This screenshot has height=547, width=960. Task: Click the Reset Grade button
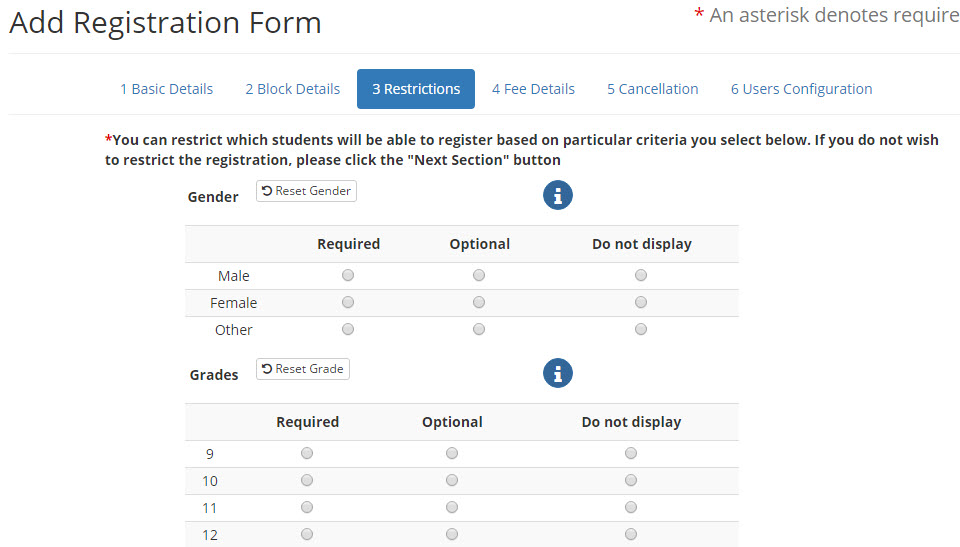(302, 369)
